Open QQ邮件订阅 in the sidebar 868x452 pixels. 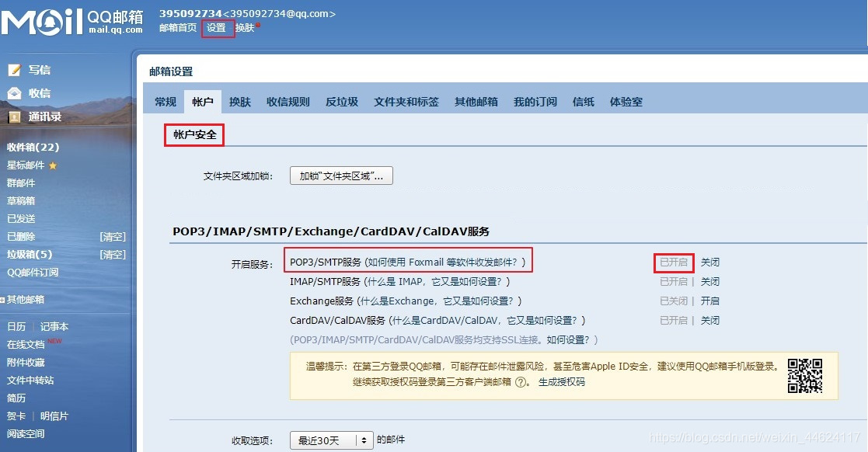(x=33, y=272)
